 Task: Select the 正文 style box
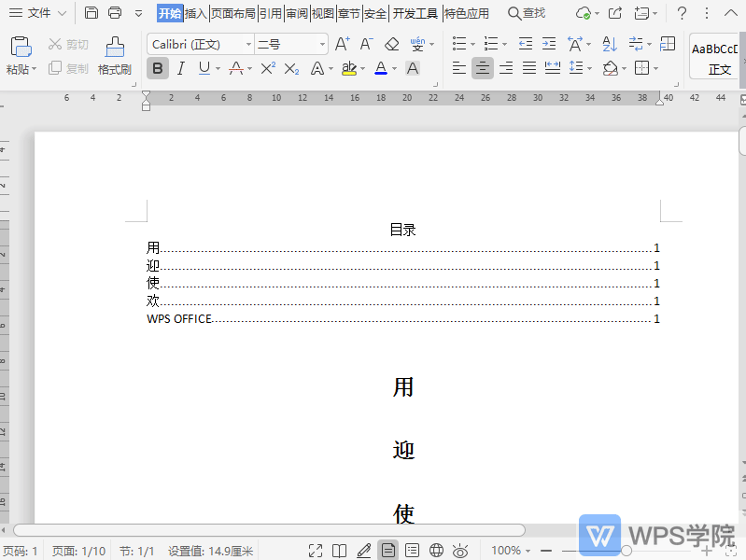pos(714,57)
